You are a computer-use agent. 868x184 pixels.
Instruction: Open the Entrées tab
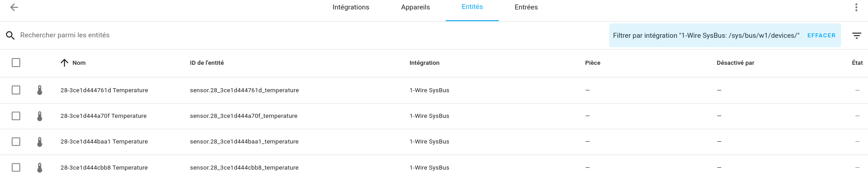tap(526, 7)
